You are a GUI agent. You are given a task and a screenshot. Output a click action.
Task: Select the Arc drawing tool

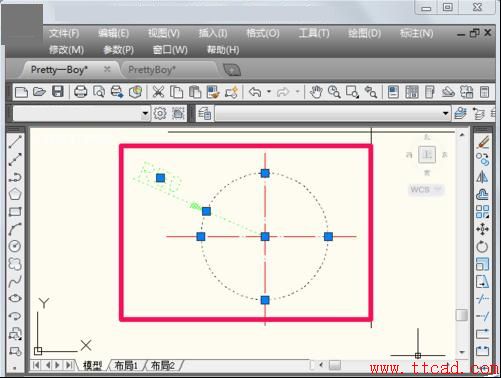[x=15, y=229]
